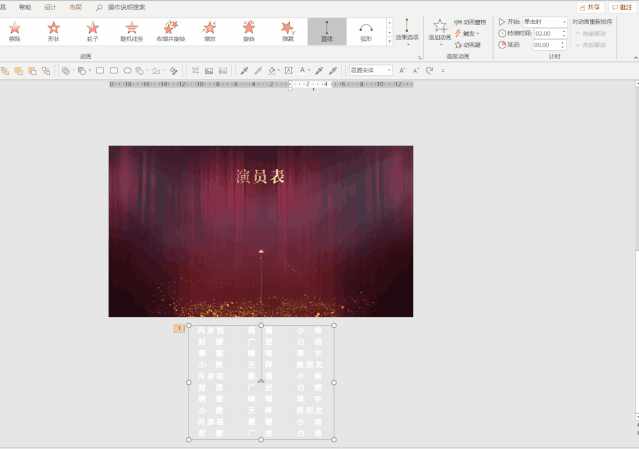Decrease font size with smaller A icon

(416, 71)
